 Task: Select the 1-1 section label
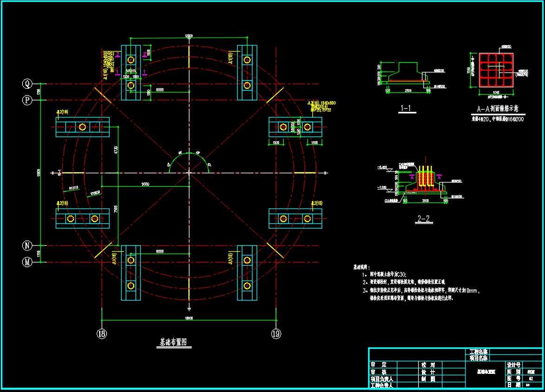(406, 108)
